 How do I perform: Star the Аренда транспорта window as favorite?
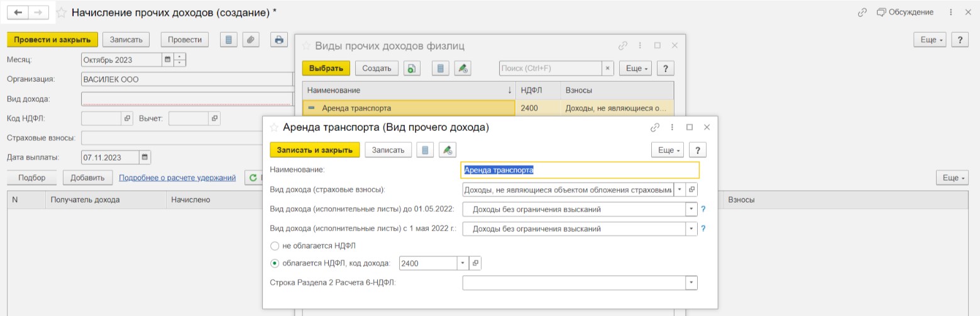(x=274, y=127)
